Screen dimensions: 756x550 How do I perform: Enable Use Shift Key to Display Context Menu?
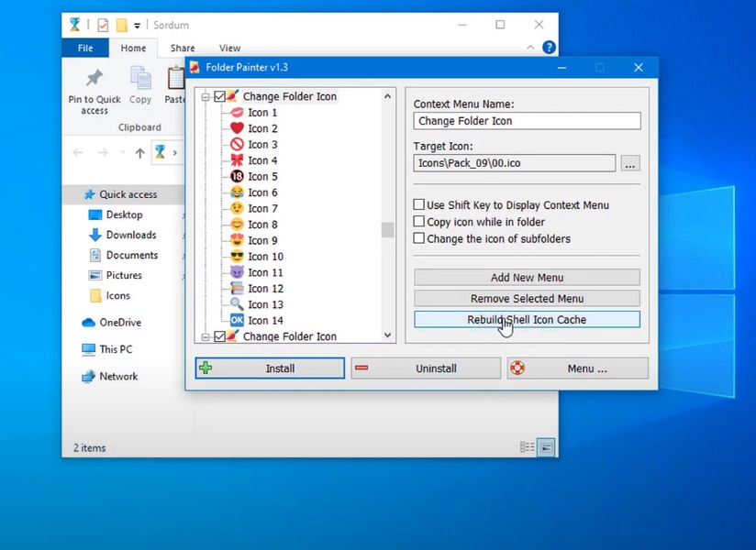coord(419,205)
